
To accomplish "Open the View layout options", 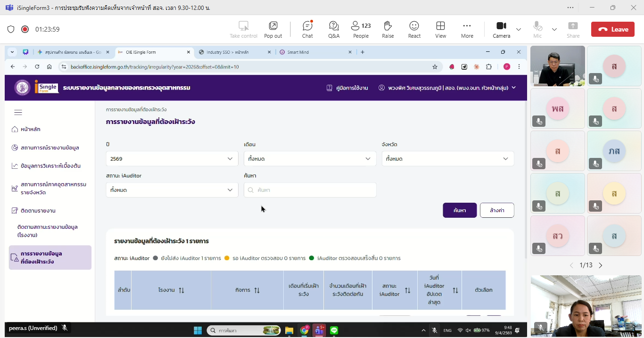I will coord(440,29).
